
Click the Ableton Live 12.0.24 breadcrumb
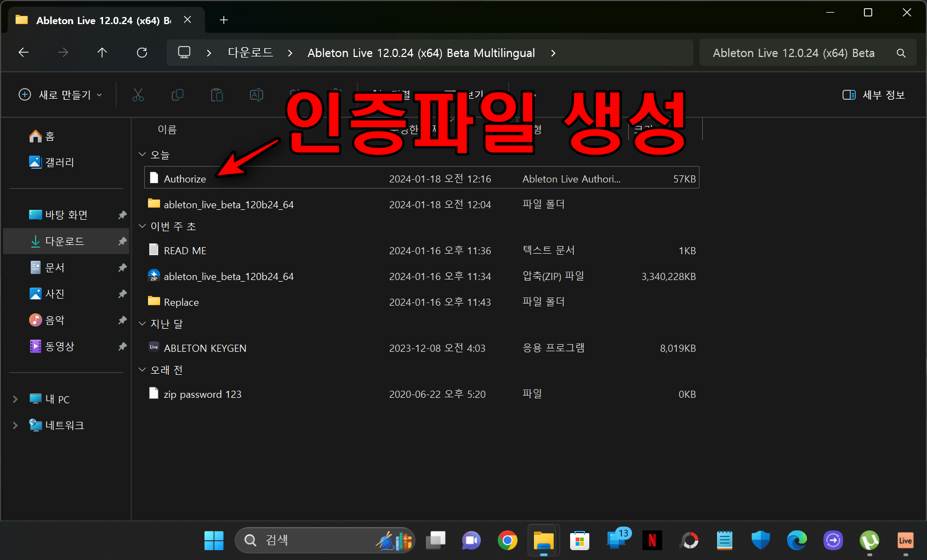click(421, 53)
